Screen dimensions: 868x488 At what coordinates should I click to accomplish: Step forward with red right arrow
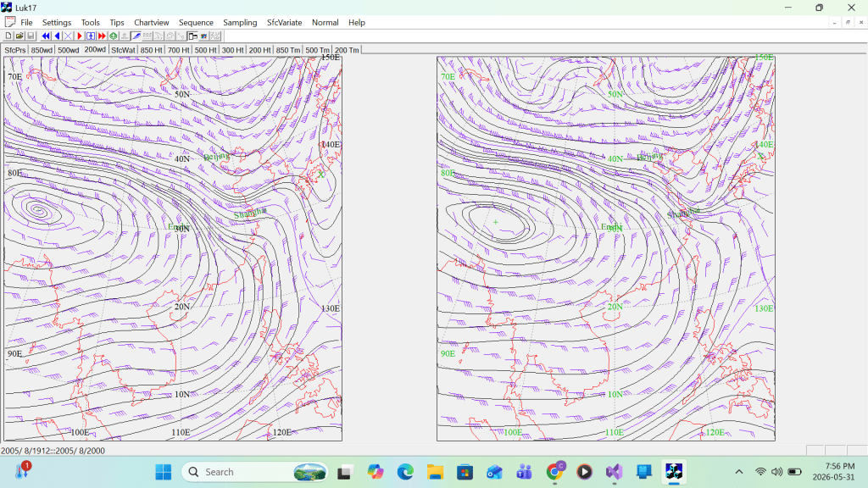click(80, 36)
